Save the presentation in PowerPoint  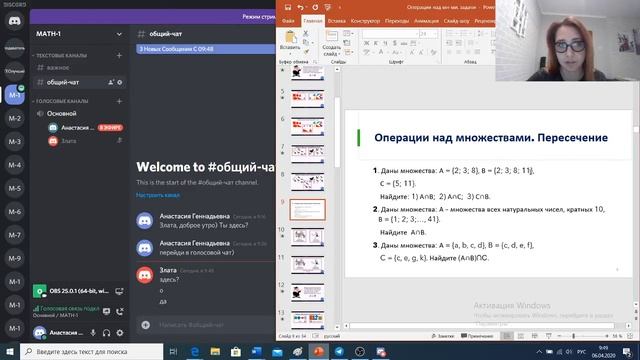click(x=288, y=7)
